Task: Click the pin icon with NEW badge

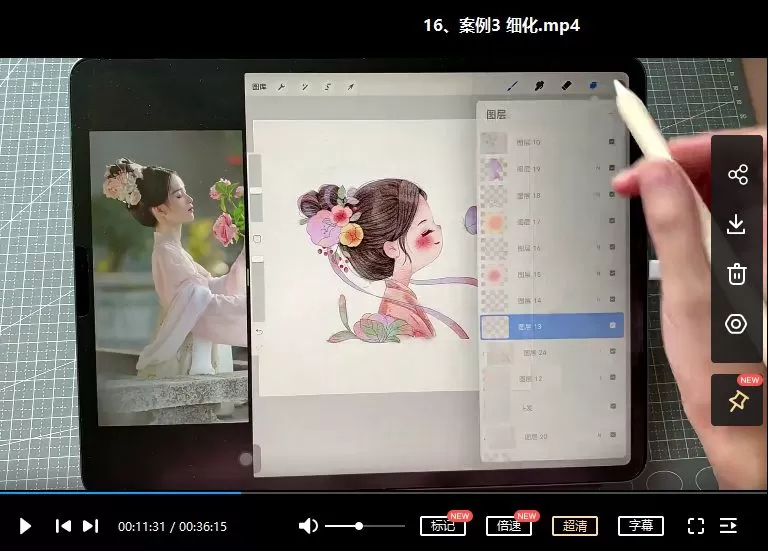Action: click(x=738, y=401)
